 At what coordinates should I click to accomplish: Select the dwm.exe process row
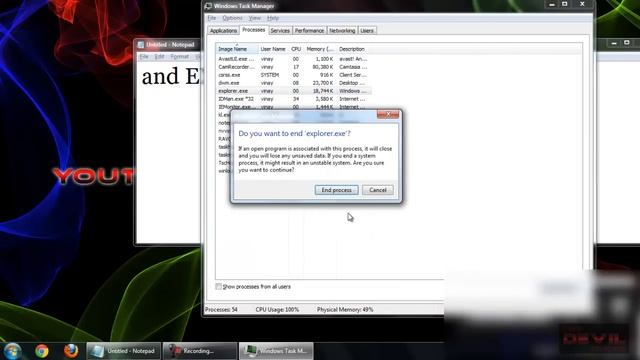click(x=293, y=83)
